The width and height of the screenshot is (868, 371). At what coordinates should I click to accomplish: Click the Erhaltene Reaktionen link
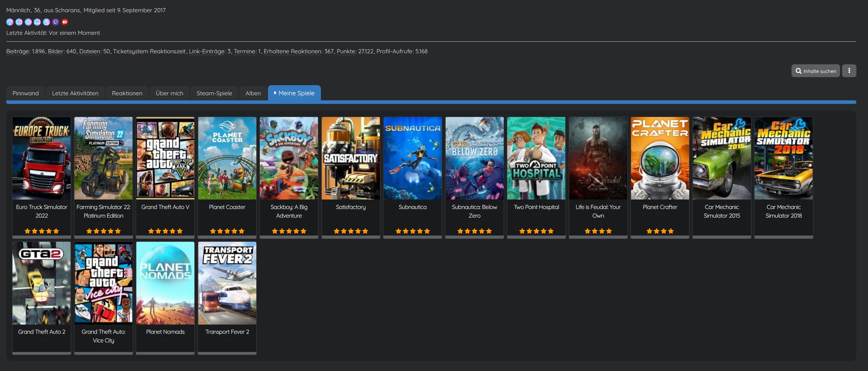tap(292, 51)
